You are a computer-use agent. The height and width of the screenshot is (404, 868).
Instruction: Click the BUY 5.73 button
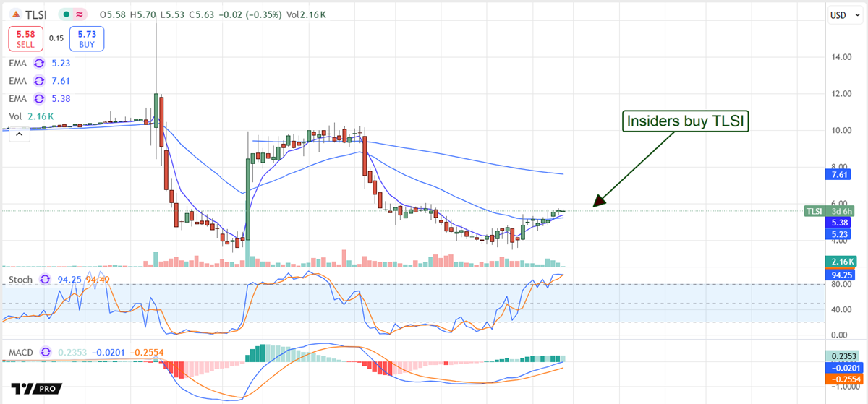(86, 39)
